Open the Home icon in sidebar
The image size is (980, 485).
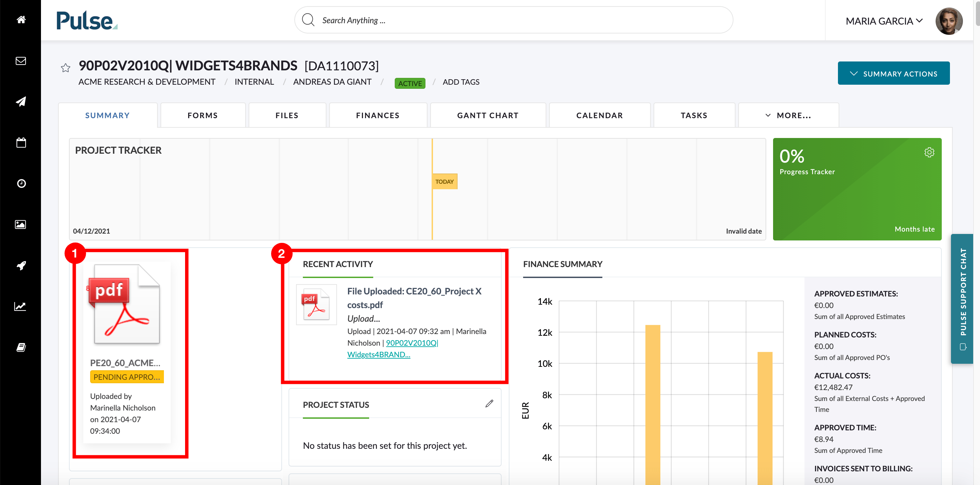point(21,19)
